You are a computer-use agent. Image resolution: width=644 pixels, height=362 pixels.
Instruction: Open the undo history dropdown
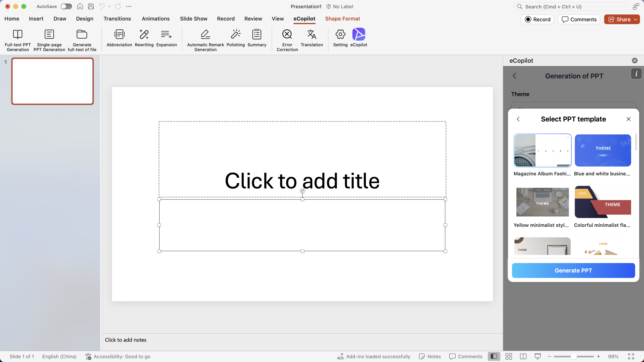(x=109, y=6)
